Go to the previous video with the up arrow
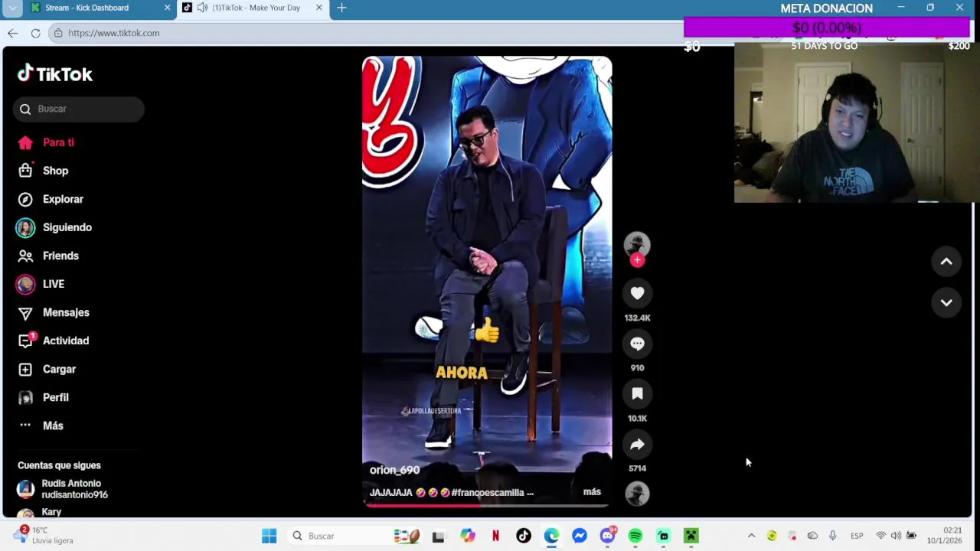 (x=946, y=262)
